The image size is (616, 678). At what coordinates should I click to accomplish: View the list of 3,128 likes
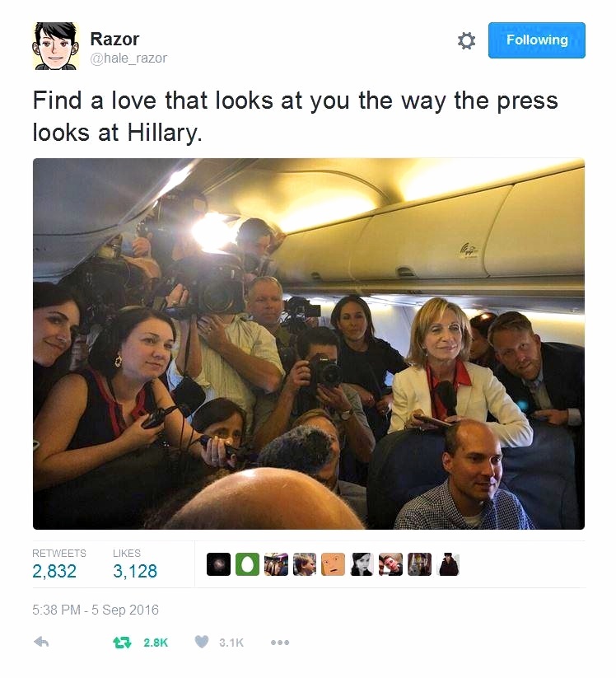pyautogui.click(x=135, y=564)
